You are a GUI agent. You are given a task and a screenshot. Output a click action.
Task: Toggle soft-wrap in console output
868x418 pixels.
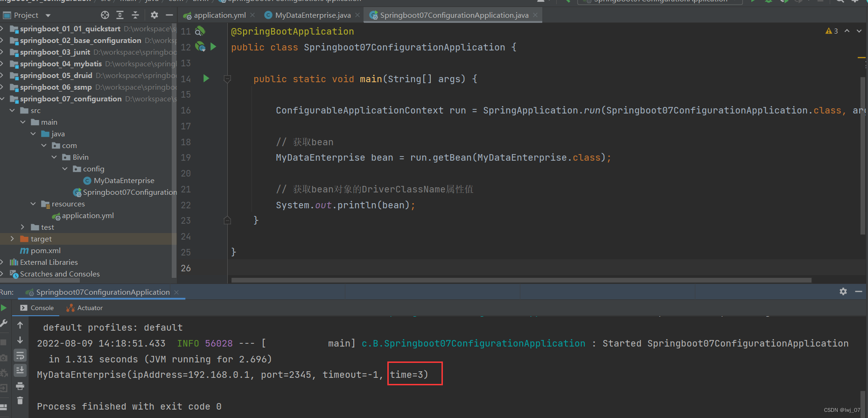click(20, 356)
